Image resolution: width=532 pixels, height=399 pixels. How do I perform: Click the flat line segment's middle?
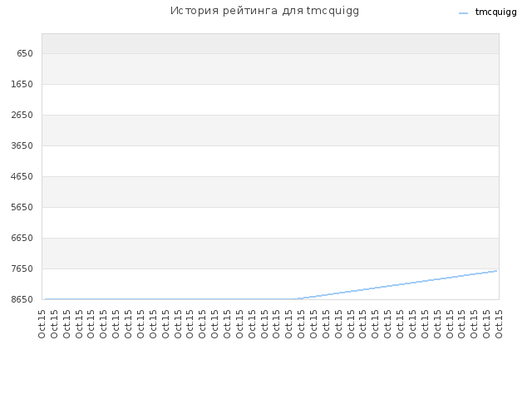171,299
